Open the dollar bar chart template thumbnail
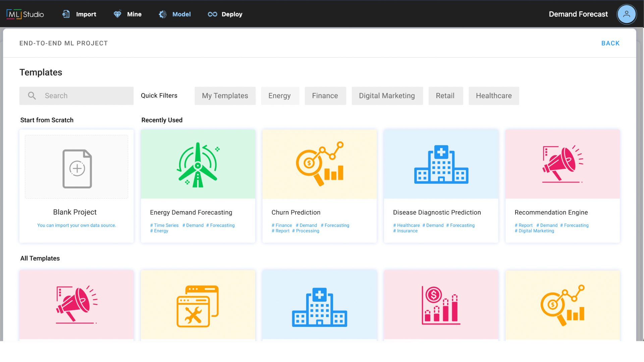The height and width of the screenshot is (362, 644). (441, 305)
